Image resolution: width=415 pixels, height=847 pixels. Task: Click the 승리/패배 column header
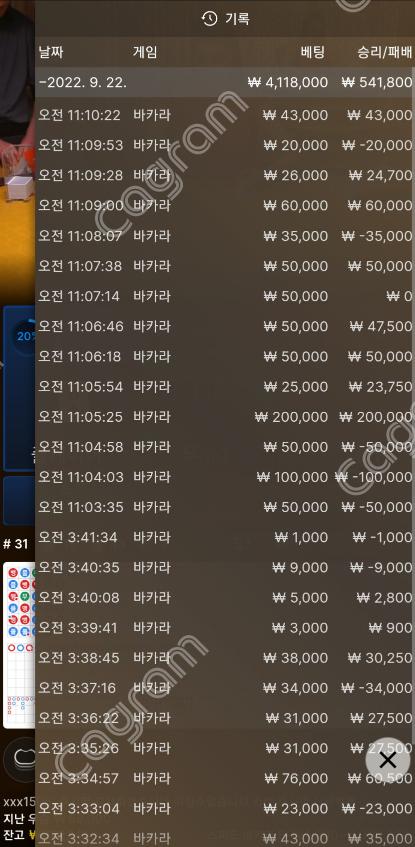click(x=385, y=53)
